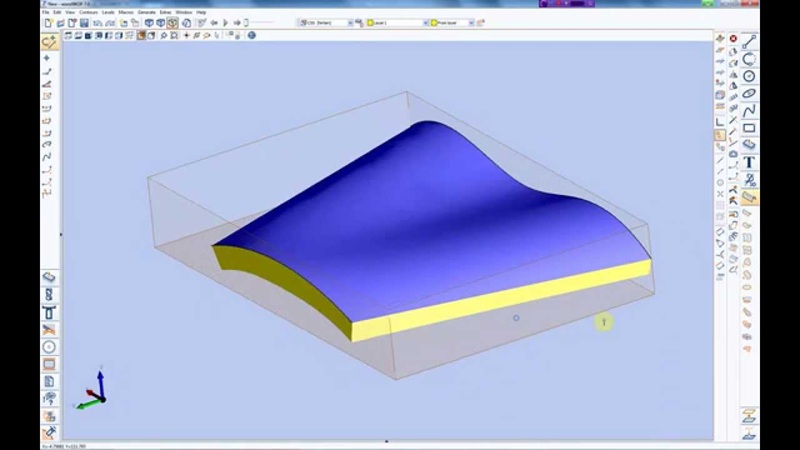
Task: Click the red delete icon
Action: pos(733,39)
